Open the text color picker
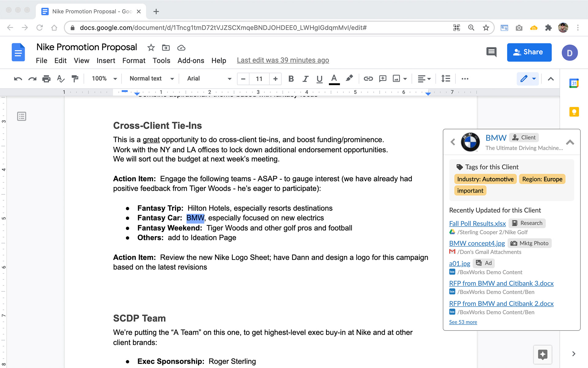588x368 pixels. click(x=334, y=79)
